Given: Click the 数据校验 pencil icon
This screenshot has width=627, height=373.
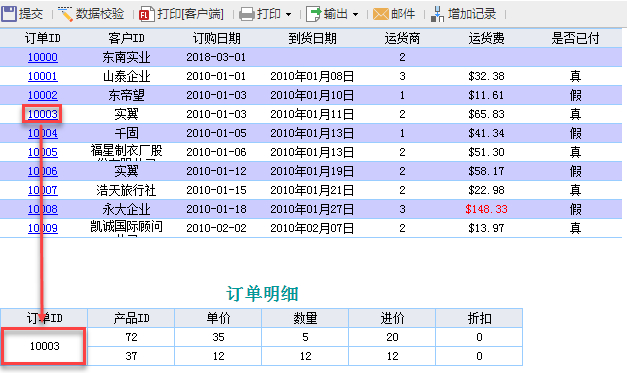Looking at the screenshot, I should pos(65,14).
